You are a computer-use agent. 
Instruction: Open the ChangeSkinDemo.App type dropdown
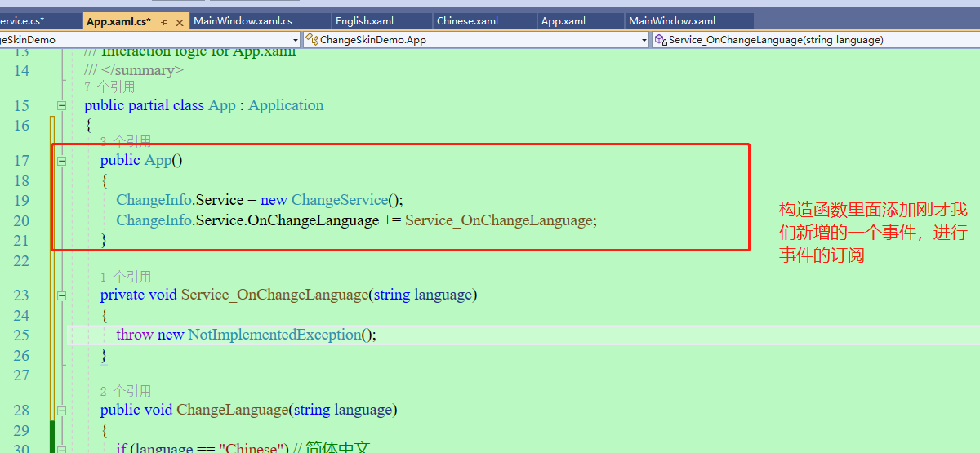644,39
